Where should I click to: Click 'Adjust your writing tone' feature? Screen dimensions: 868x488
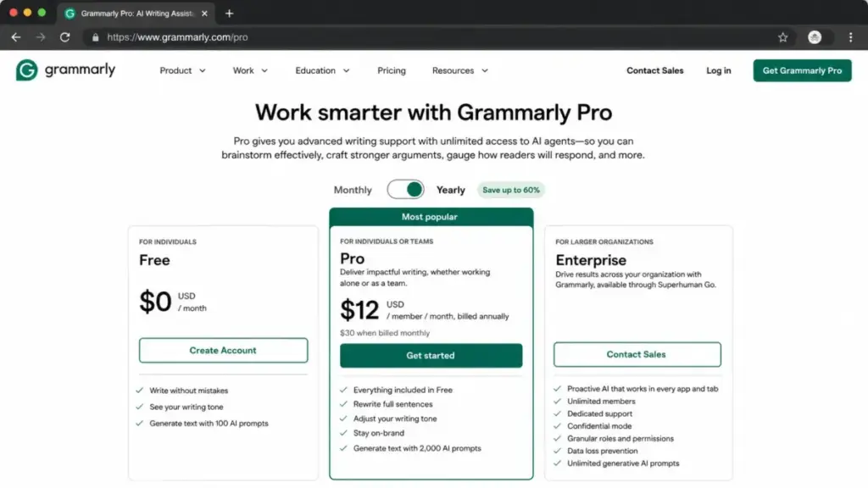click(395, 419)
